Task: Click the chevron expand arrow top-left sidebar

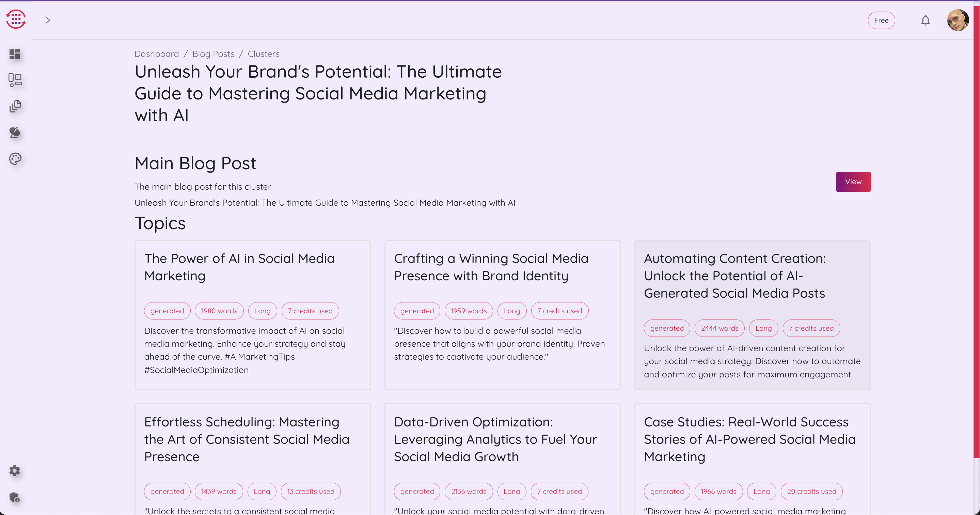Action: coord(48,20)
